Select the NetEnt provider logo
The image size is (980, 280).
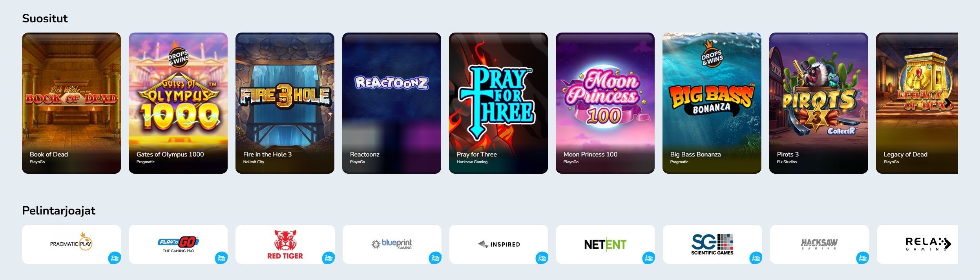click(605, 244)
